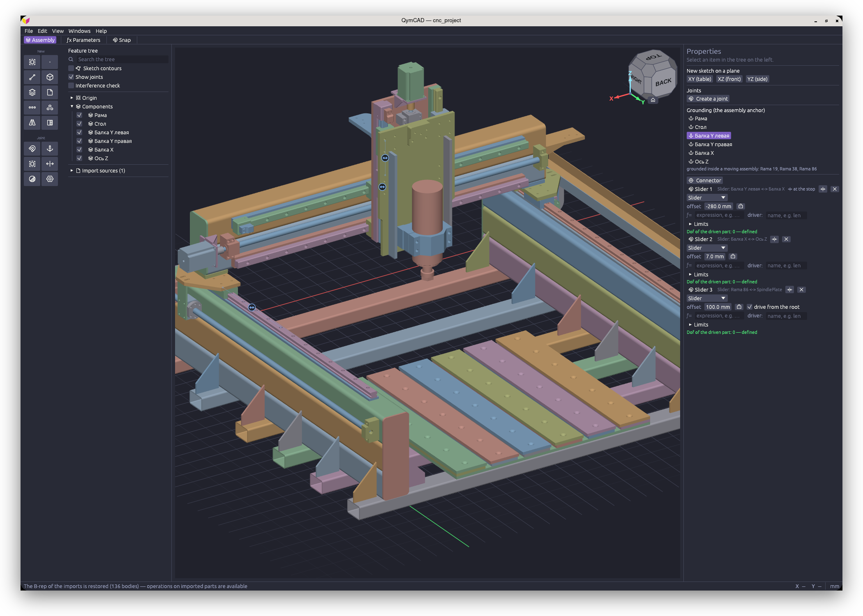Open the Slider 1 joint type dropdown

(x=707, y=198)
